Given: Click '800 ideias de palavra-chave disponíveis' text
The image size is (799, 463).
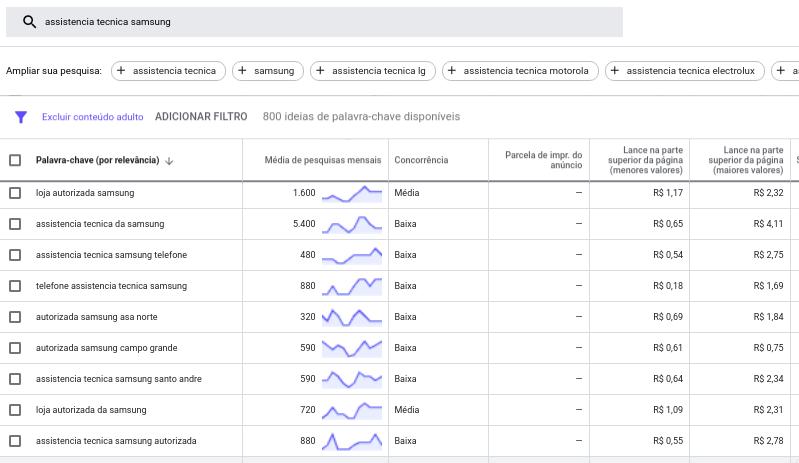Looking at the screenshot, I should (361, 117).
